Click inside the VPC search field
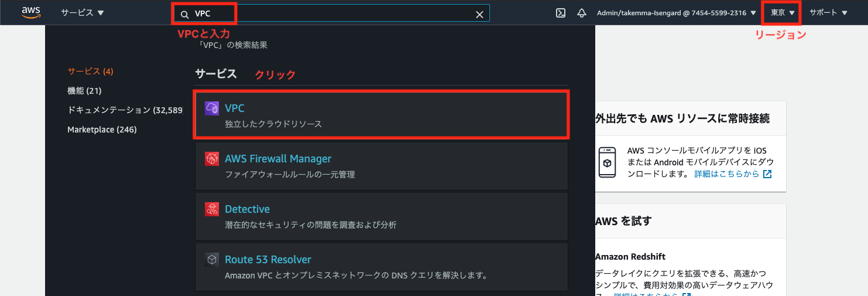 pyautogui.click(x=331, y=14)
